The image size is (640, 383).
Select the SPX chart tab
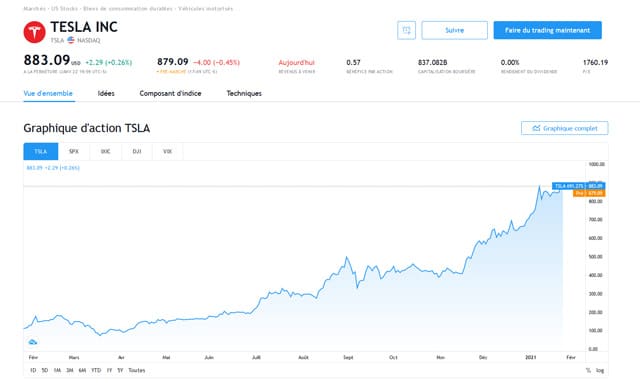coord(74,151)
